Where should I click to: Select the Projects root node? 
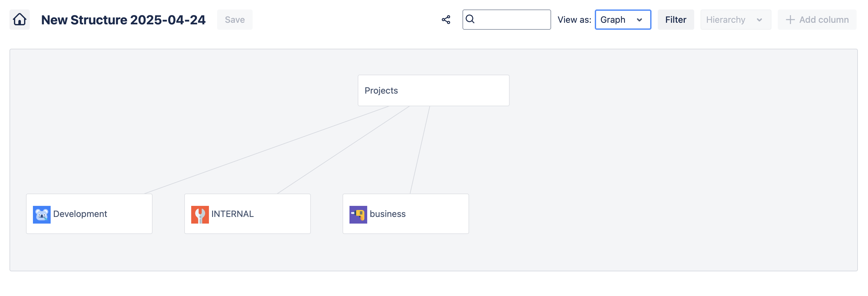click(x=433, y=90)
